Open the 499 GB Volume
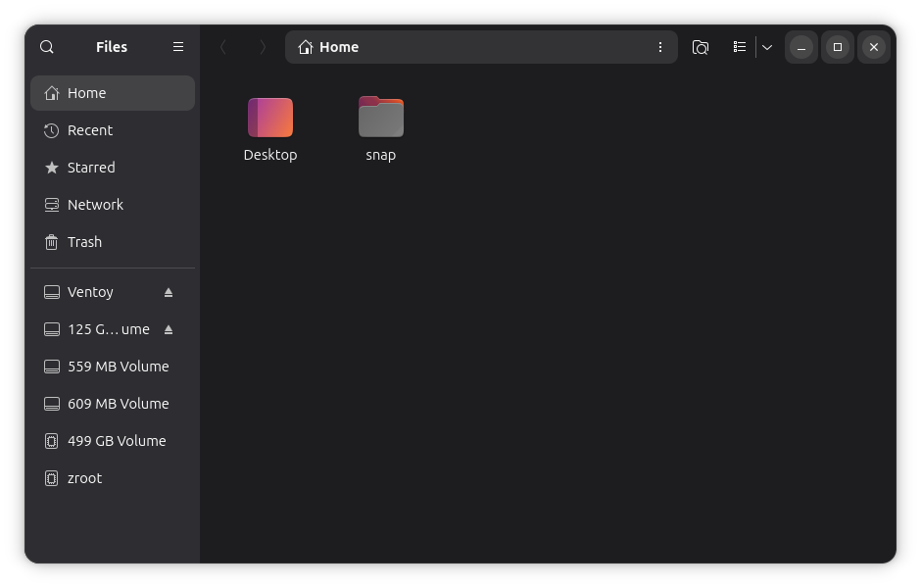921x588 pixels. tap(117, 441)
